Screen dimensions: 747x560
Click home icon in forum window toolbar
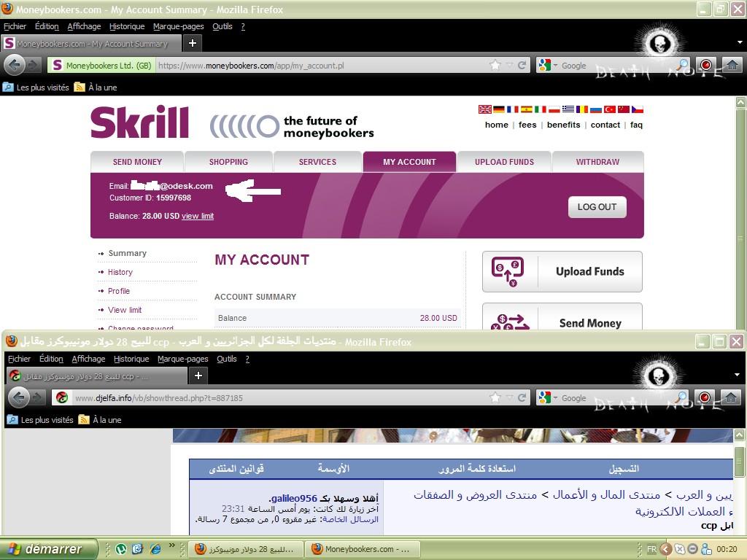click(x=730, y=397)
